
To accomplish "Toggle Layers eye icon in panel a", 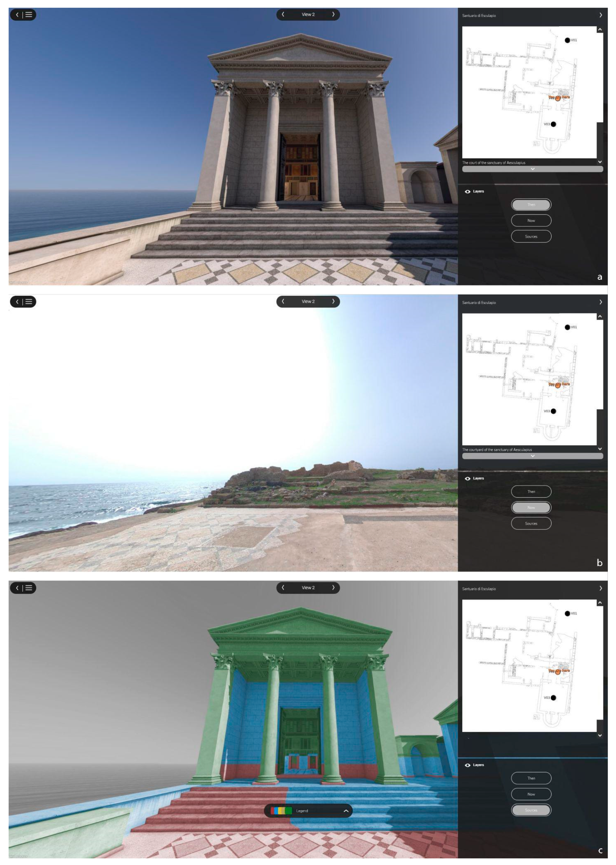I will pyautogui.click(x=468, y=192).
